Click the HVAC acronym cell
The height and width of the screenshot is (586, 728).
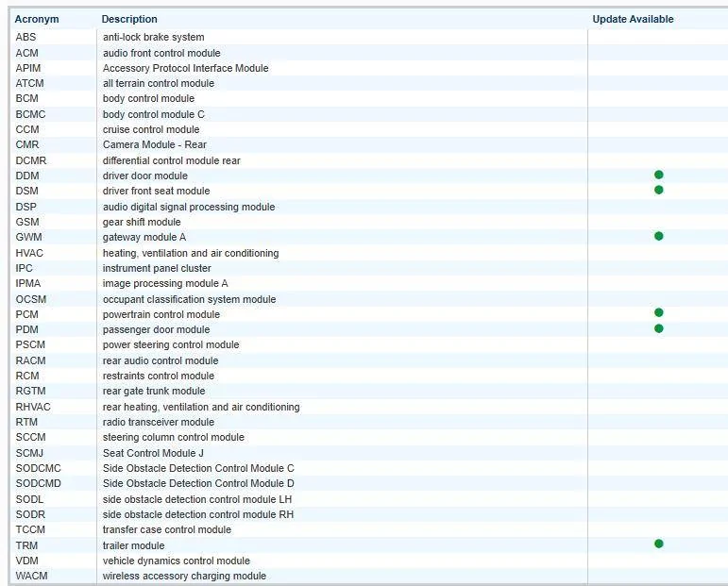coord(29,253)
